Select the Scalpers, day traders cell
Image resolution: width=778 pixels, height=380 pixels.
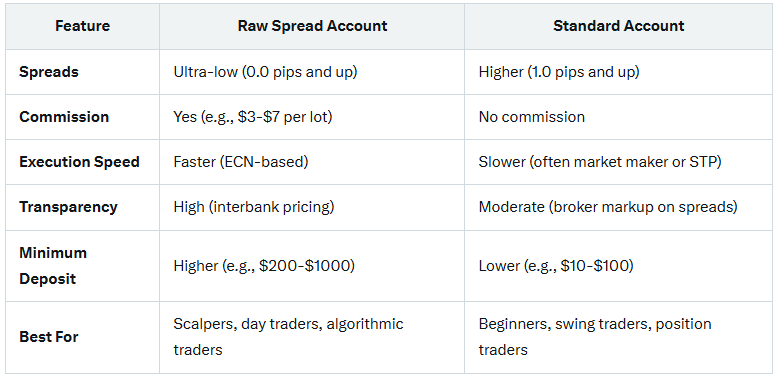[x=288, y=337]
